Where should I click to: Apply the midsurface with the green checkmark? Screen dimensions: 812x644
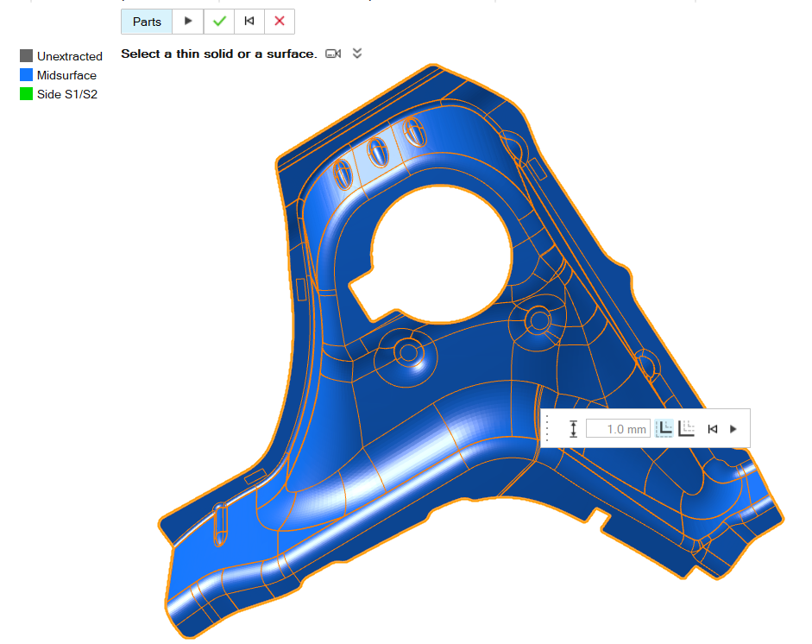click(219, 22)
